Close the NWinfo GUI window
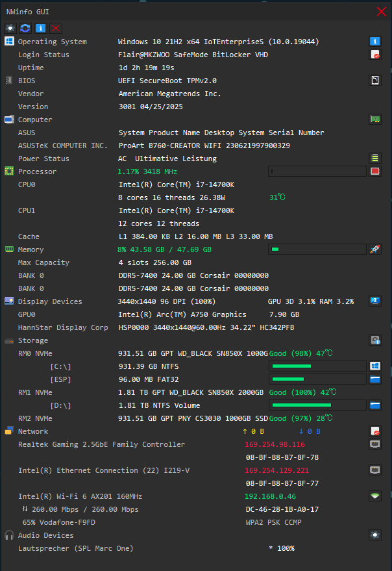Screen dimensions: 392x571 [381, 12]
